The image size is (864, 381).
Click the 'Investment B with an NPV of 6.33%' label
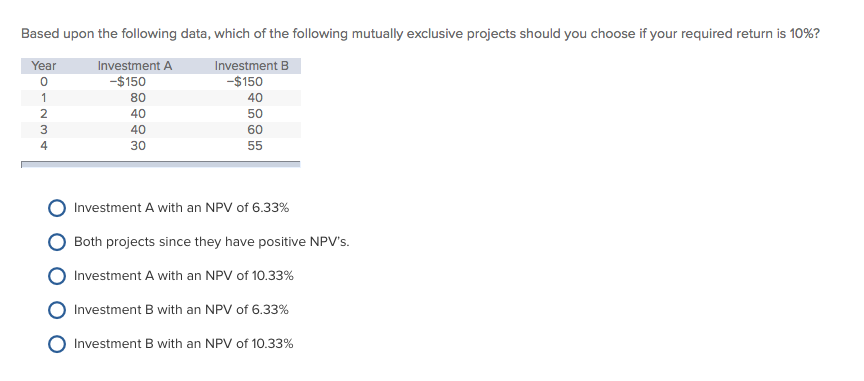(181, 310)
